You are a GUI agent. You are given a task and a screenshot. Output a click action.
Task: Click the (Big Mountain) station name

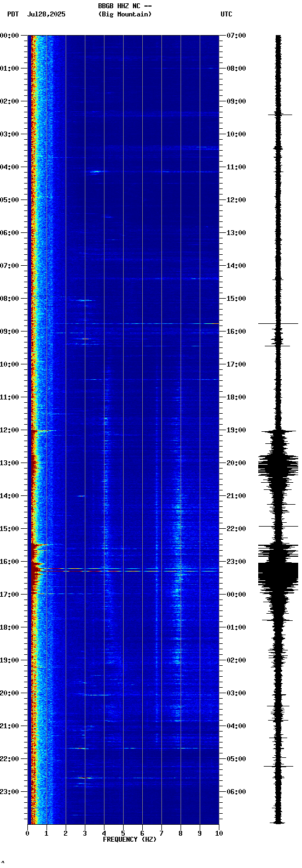click(x=125, y=14)
